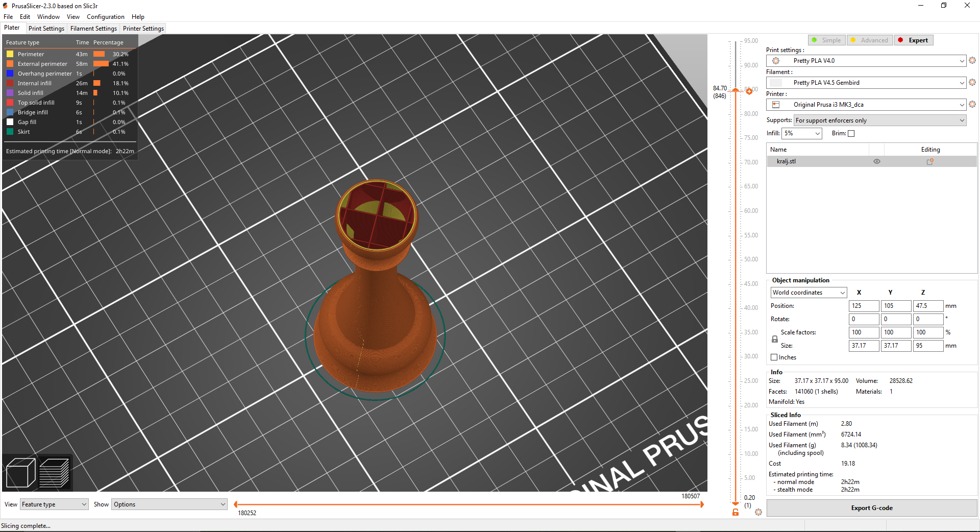980x532 pixels.
Task: Select Expert mode
Action: (914, 40)
